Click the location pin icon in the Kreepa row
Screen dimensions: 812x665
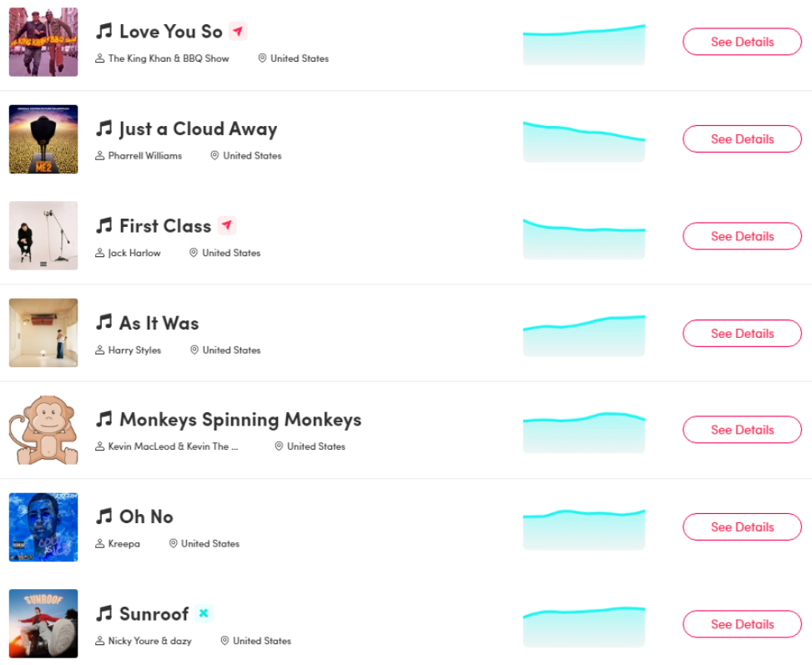174,543
